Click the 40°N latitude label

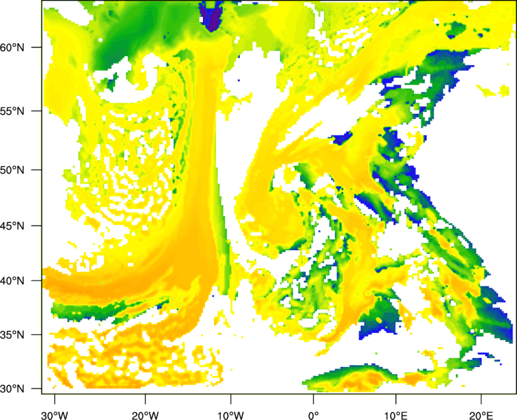pyautogui.click(x=12, y=281)
